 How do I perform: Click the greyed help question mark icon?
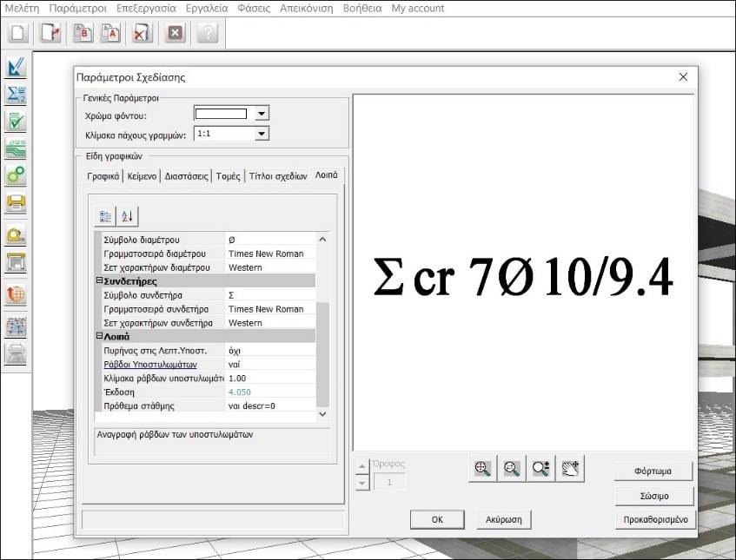pos(208,33)
